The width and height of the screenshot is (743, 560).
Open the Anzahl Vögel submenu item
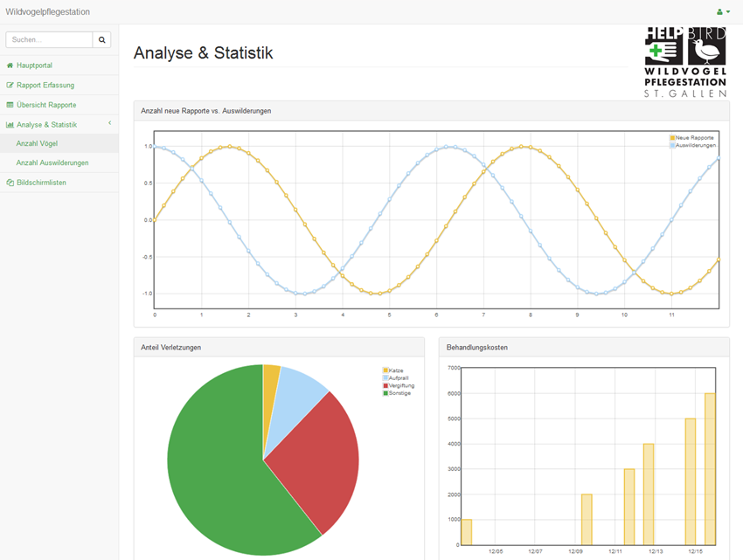click(37, 143)
